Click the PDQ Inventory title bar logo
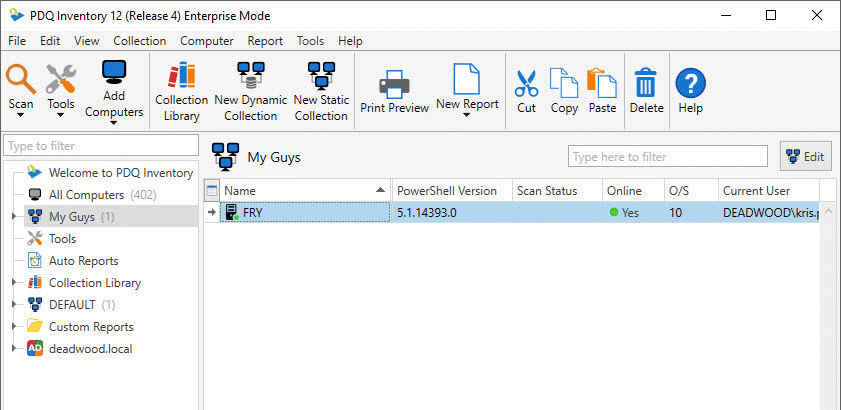Viewport: 841px width, 410px height. tap(17, 16)
